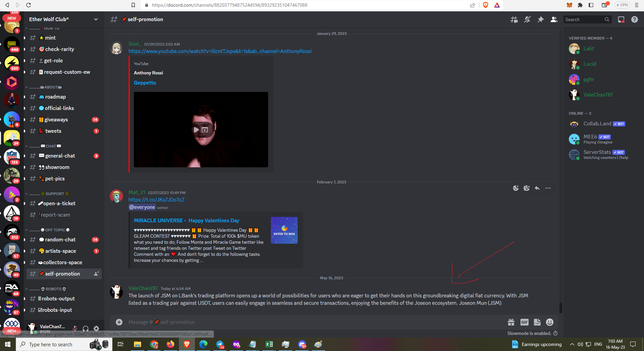
Task: Open more options on Mat_21's message
Action: [x=548, y=188]
